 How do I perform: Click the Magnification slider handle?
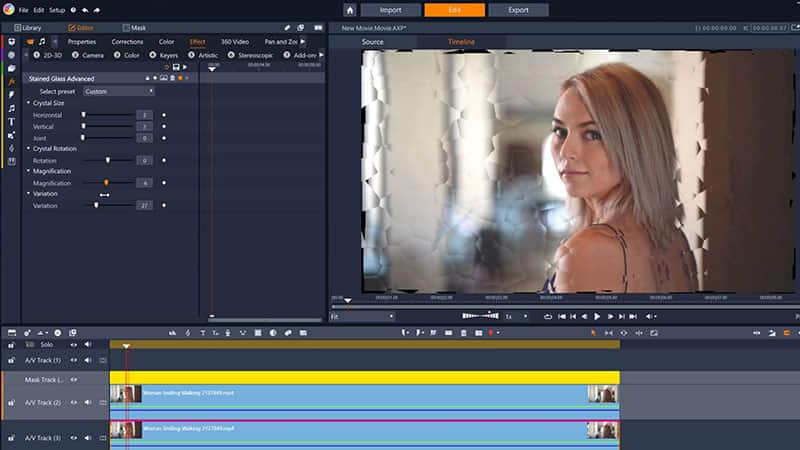[106, 183]
